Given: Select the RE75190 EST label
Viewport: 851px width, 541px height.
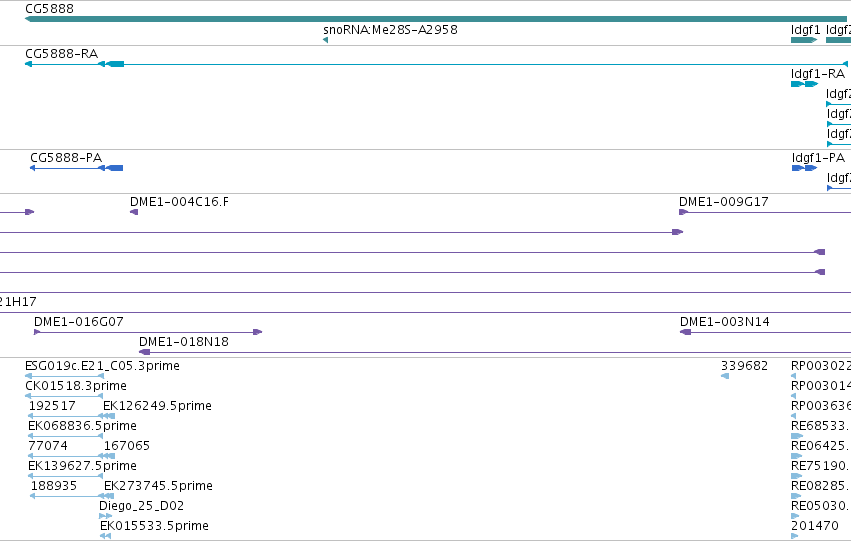Looking at the screenshot, I should (x=821, y=466).
